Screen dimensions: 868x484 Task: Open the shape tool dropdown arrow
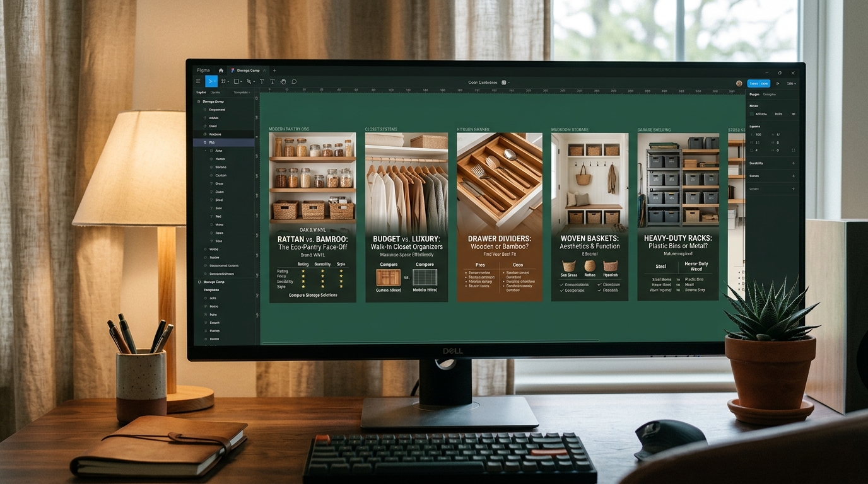[x=242, y=81]
